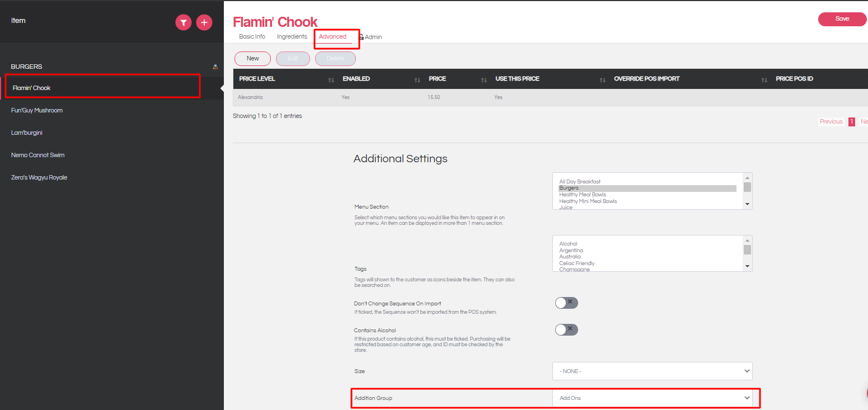Select the Celiac Friendly tag
Image resolution: width=868 pixels, height=410 pixels.
(648, 263)
